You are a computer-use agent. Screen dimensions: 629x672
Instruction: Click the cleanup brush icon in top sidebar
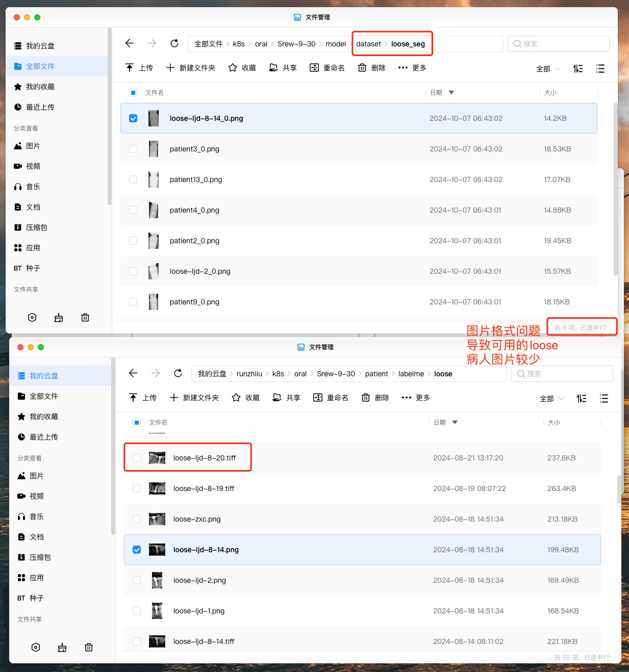(59, 317)
